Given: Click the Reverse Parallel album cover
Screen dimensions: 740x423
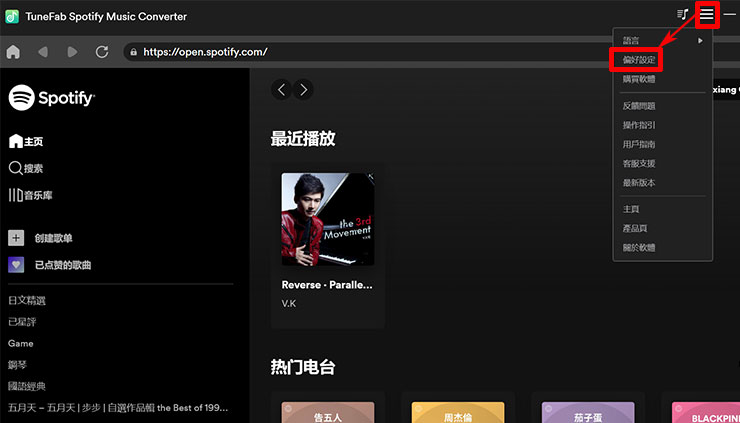Looking at the screenshot, I should (x=328, y=219).
